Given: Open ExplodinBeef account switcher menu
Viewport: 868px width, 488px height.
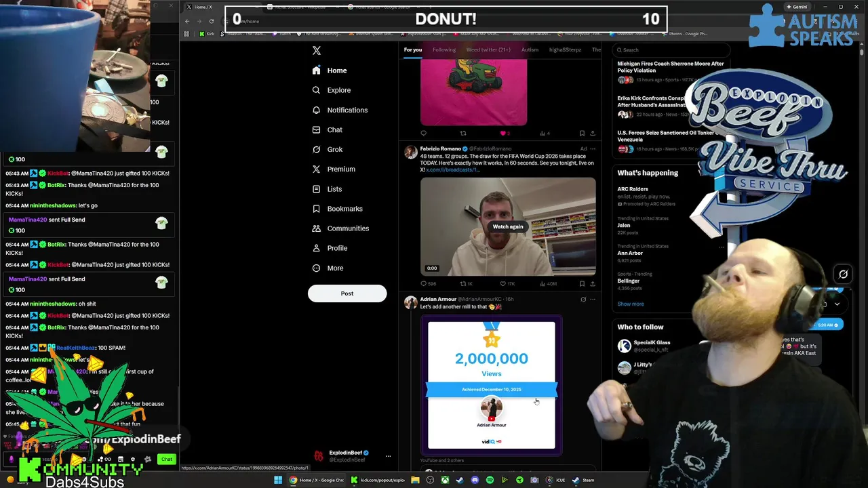Looking at the screenshot, I should point(353,456).
